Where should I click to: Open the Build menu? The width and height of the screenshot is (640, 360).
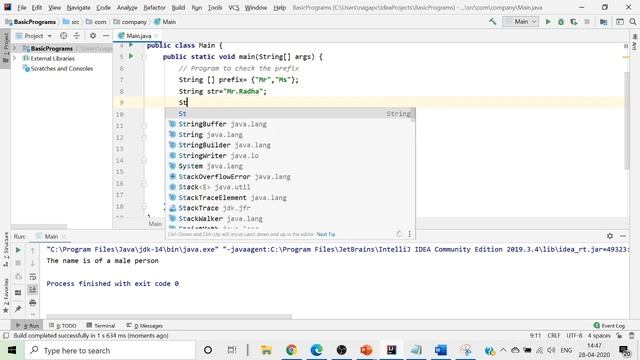pos(178,8)
